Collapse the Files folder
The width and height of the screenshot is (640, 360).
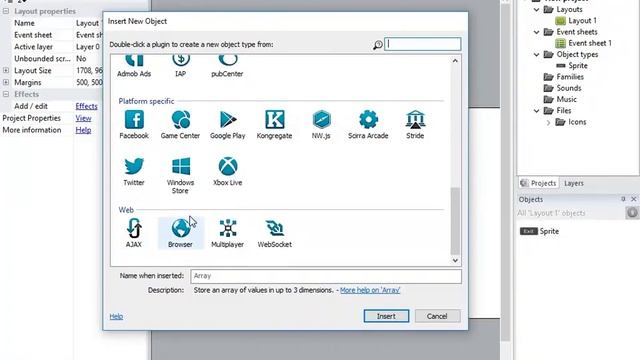(537, 111)
